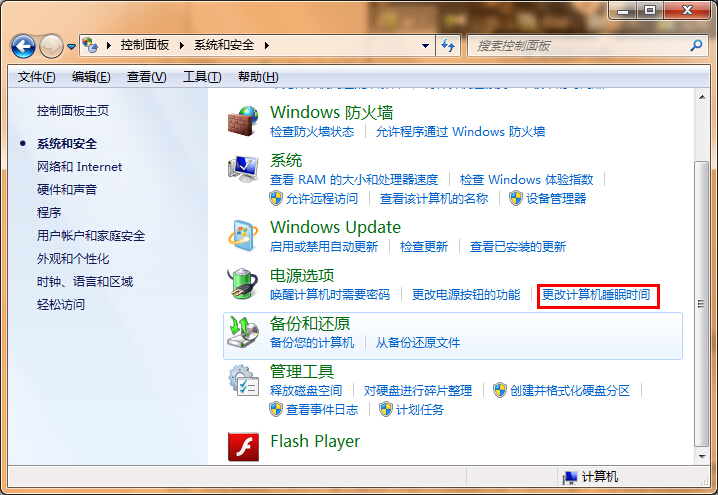Expand the 控制面板 breadcrumb arrow
Image resolution: width=718 pixels, height=495 pixels.
184,46
